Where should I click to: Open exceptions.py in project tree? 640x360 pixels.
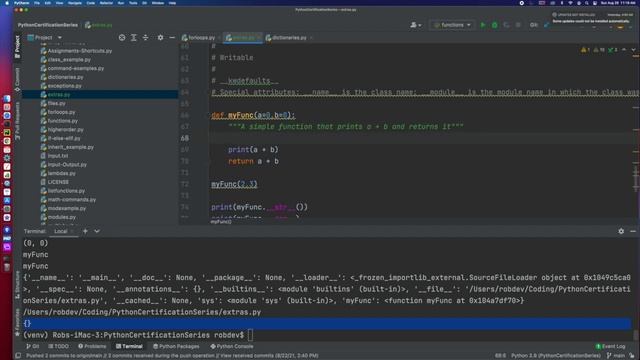click(61, 86)
